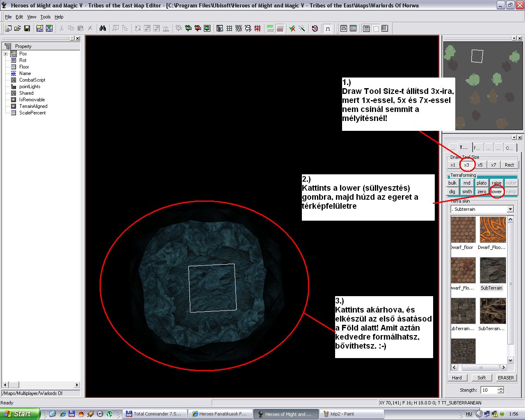Click the Paste clipboard icon
The image size is (525, 420).
80,28
